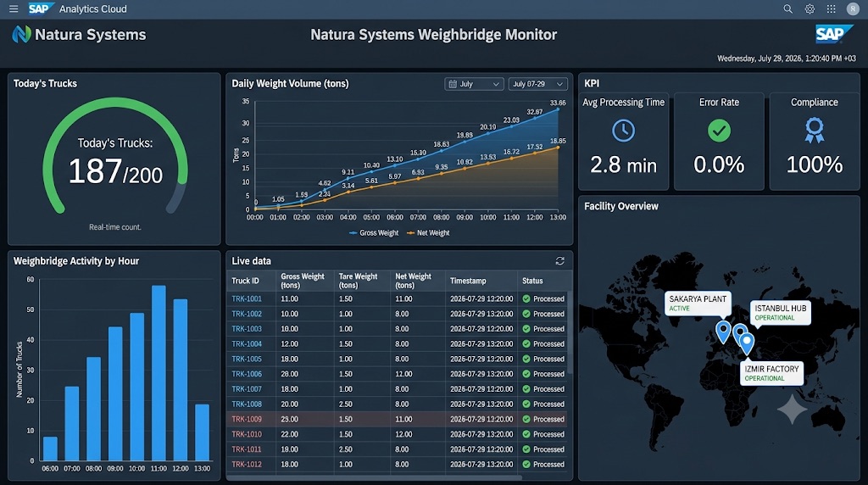Click the Sakarya Plant map pin

pos(723,332)
